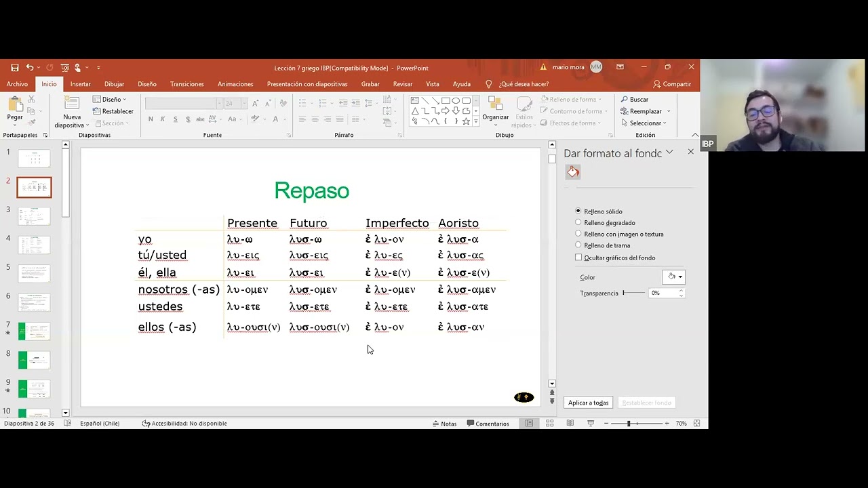
Task: Click the Notas button in status bar
Action: [445, 424]
